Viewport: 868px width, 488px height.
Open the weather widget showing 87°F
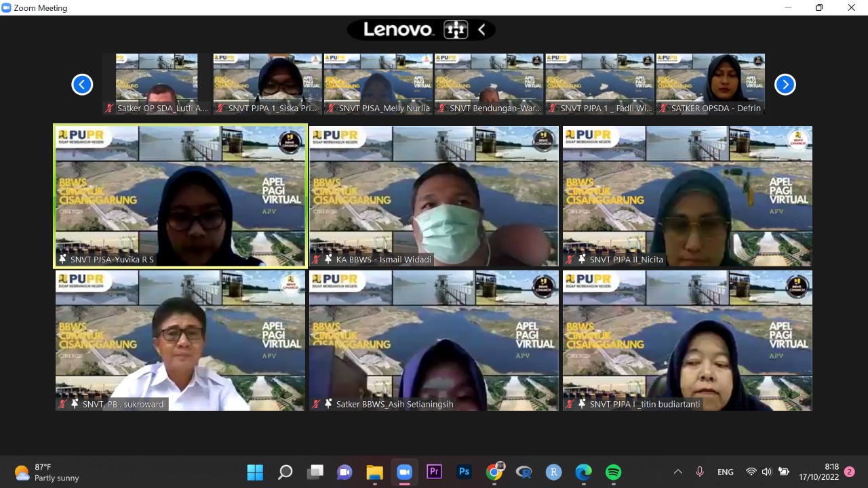tap(47, 472)
